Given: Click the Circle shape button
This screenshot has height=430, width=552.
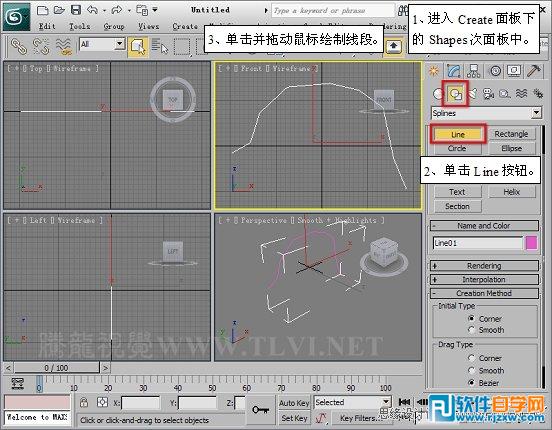Looking at the screenshot, I should point(457,148).
